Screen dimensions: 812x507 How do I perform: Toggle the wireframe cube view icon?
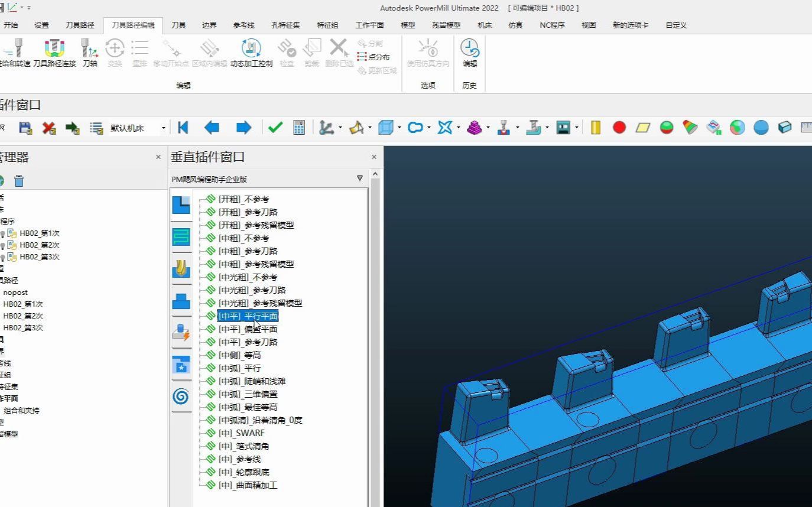[785, 128]
